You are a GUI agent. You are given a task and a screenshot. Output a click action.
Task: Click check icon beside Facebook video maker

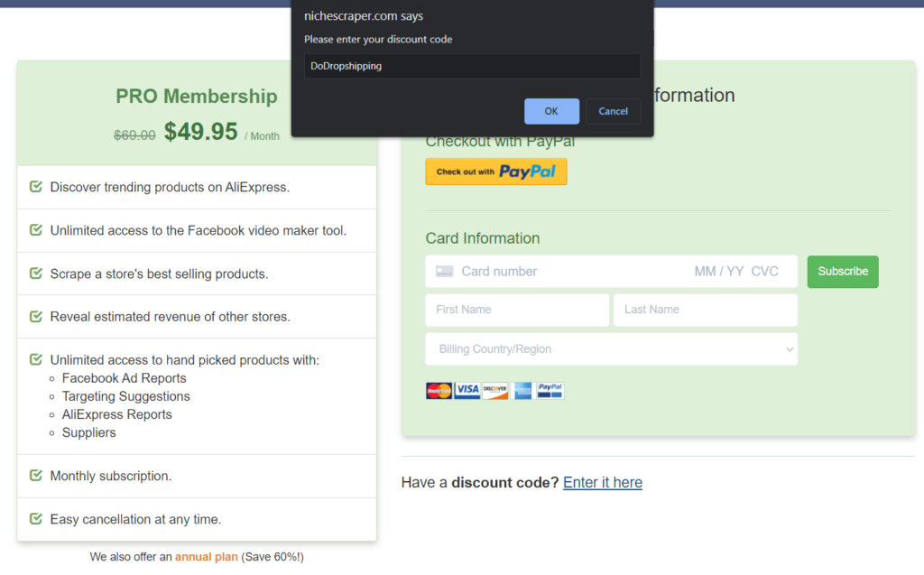point(36,229)
